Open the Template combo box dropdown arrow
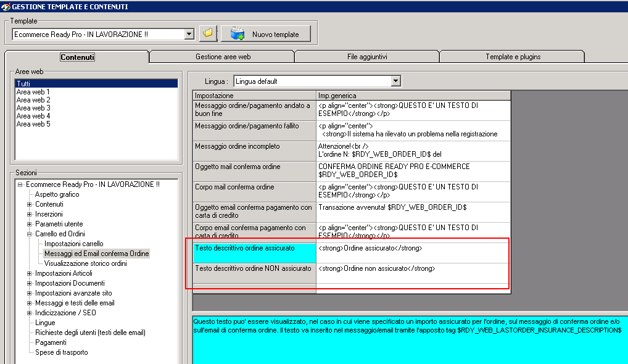The width and height of the screenshot is (628, 364). pos(189,35)
